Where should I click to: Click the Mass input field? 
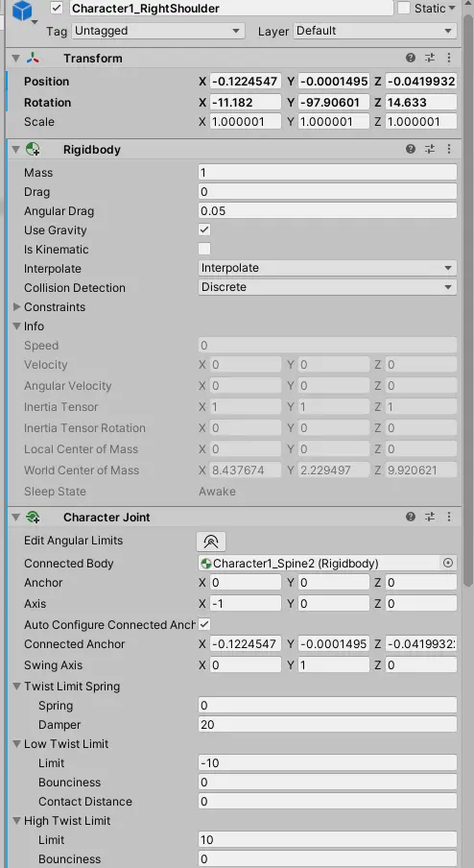(327, 172)
